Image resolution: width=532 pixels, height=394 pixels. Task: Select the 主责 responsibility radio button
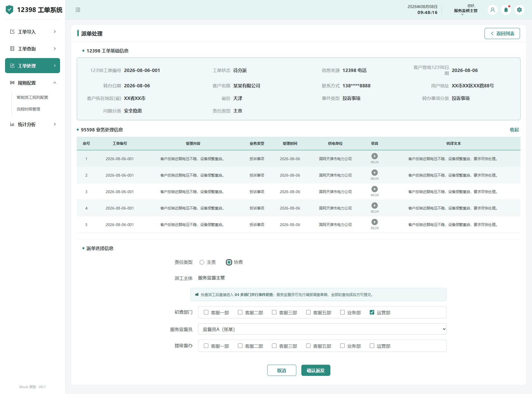[202, 262]
